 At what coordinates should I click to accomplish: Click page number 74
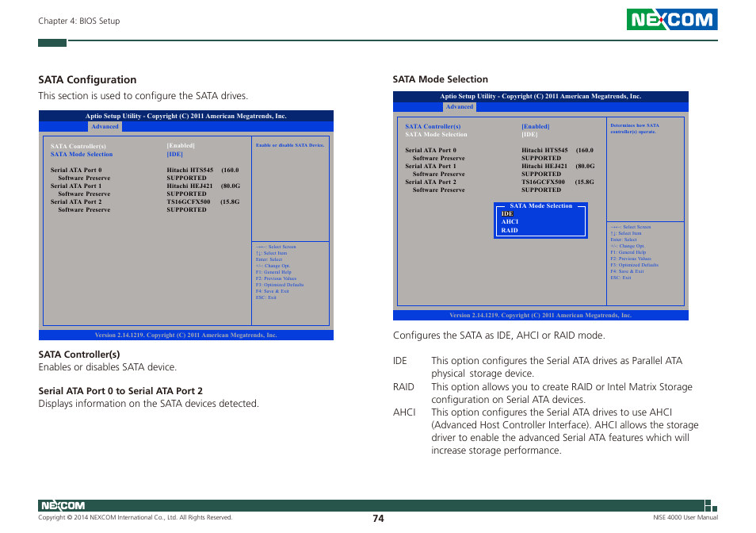[x=378, y=519]
